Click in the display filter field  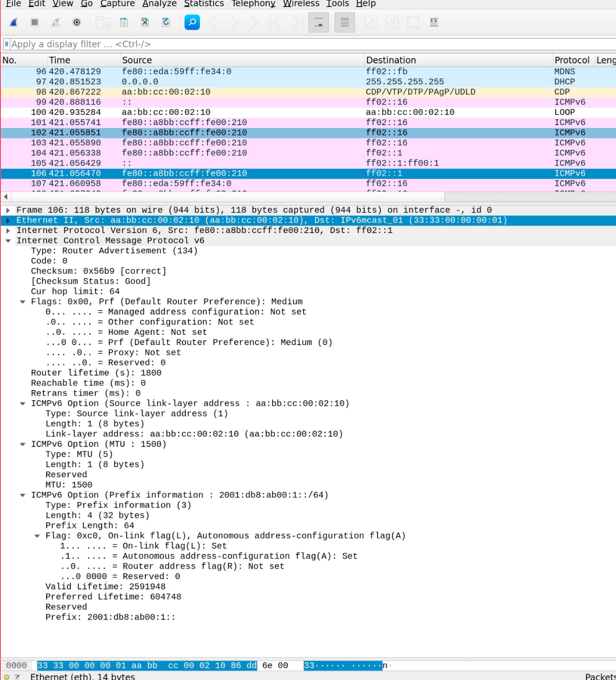pos(280,44)
